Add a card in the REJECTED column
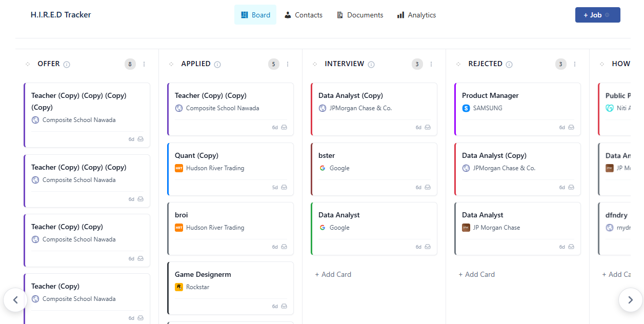 point(477,274)
